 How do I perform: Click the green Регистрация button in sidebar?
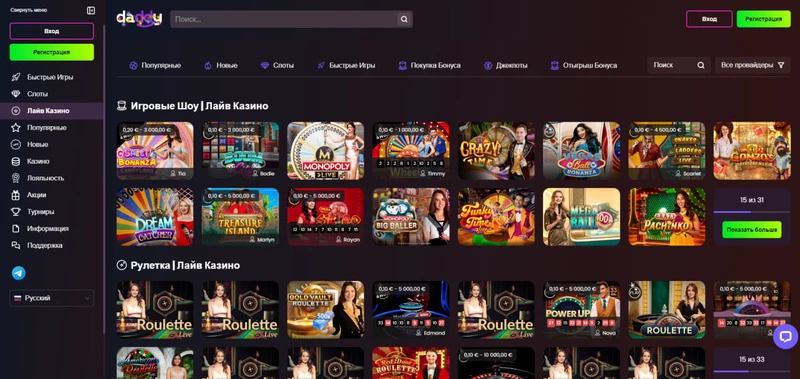(52, 52)
